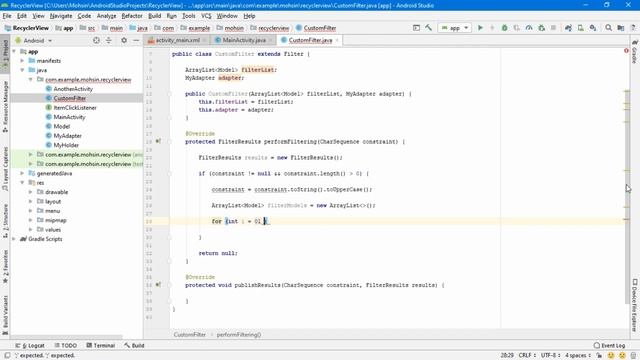Open the Build tool window
This screenshot has width=640, height=360.
coord(134,345)
